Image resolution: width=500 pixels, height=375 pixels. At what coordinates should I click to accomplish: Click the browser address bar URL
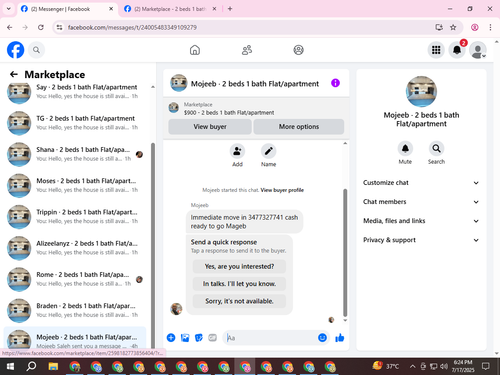[x=132, y=27]
